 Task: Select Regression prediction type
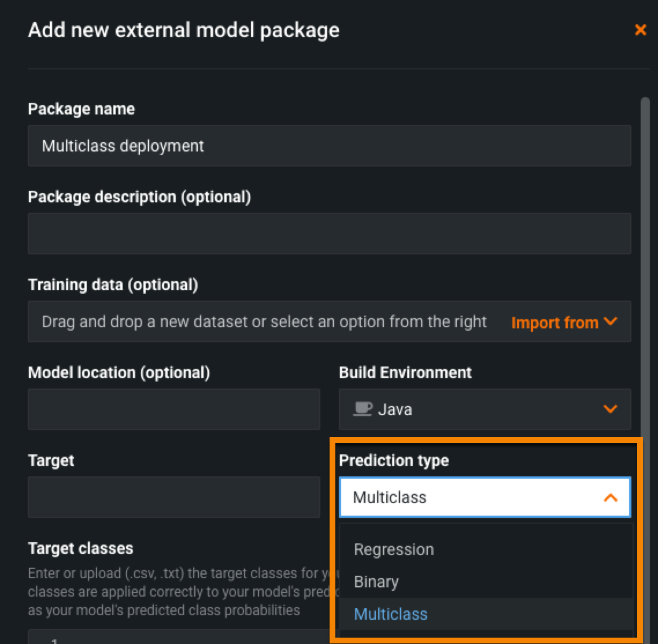click(394, 549)
